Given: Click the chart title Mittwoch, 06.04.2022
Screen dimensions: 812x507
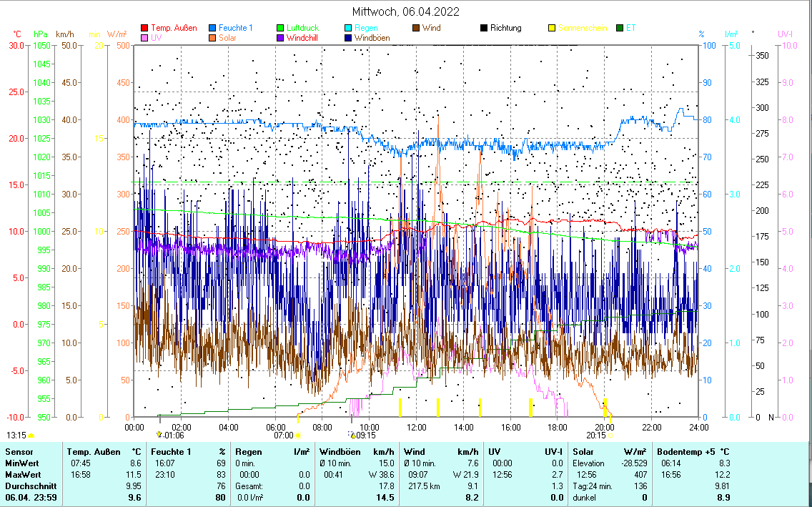Looking at the screenshot, I should [x=406, y=11].
